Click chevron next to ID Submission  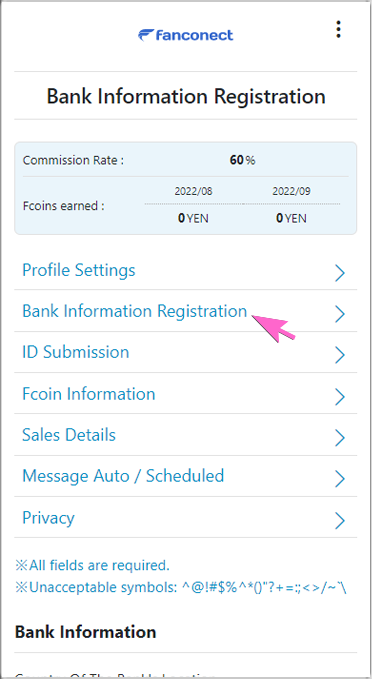340,355
